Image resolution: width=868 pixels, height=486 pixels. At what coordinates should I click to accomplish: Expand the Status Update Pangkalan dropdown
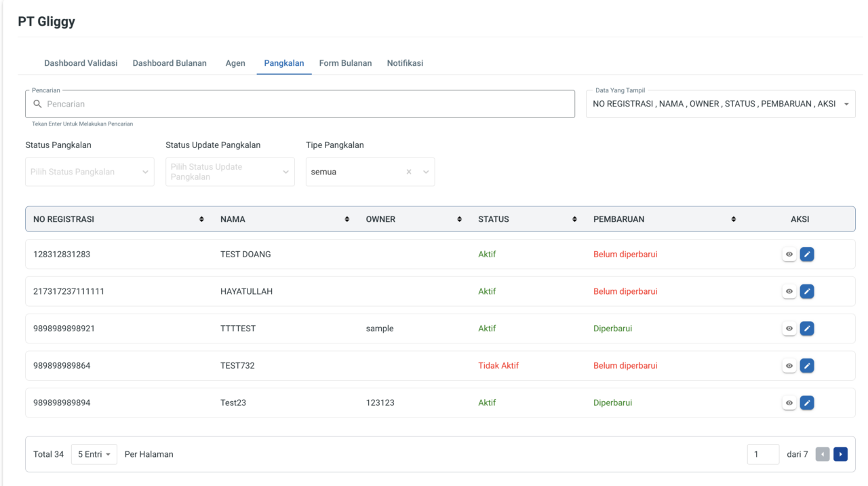[x=230, y=172]
